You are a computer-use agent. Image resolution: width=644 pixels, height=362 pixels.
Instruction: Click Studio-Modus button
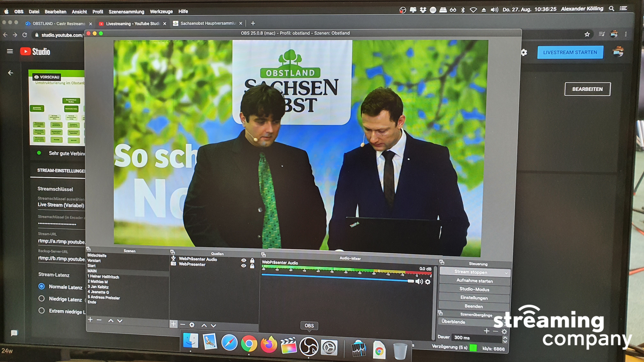coord(474,289)
